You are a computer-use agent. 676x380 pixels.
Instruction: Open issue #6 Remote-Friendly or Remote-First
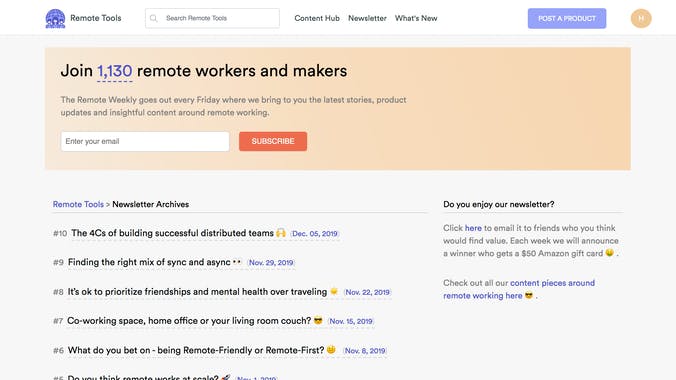[196, 350]
